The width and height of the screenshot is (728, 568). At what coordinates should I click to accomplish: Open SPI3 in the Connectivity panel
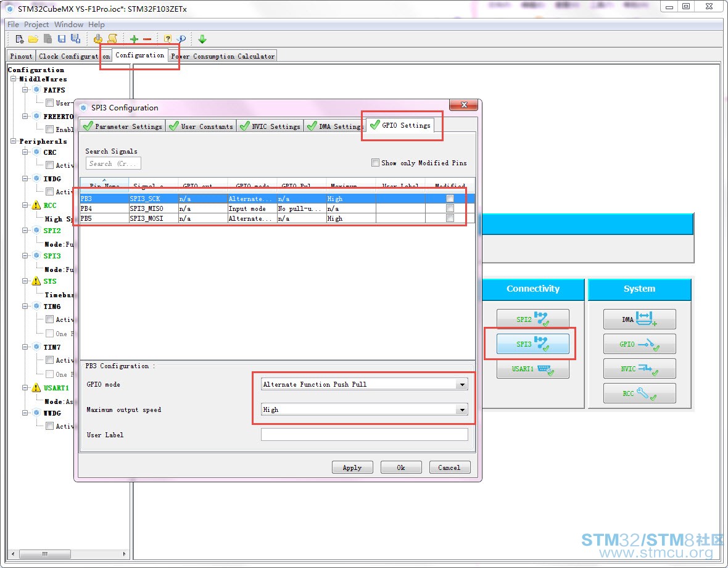tap(532, 344)
